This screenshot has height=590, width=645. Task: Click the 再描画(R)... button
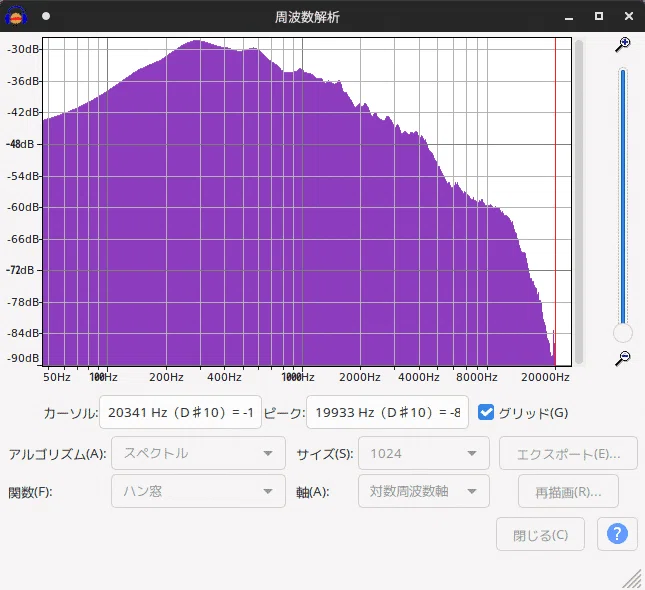click(568, 491)
